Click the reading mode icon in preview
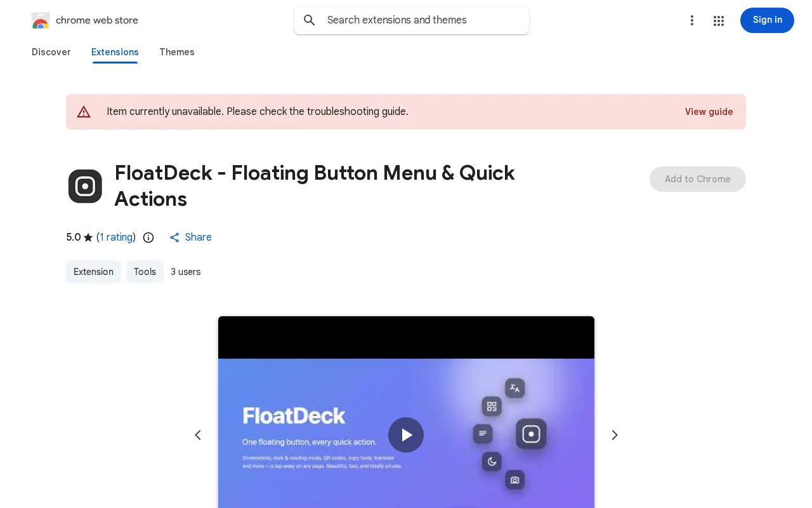Viewport: 812px width, 508px height. tap(483, 434)
